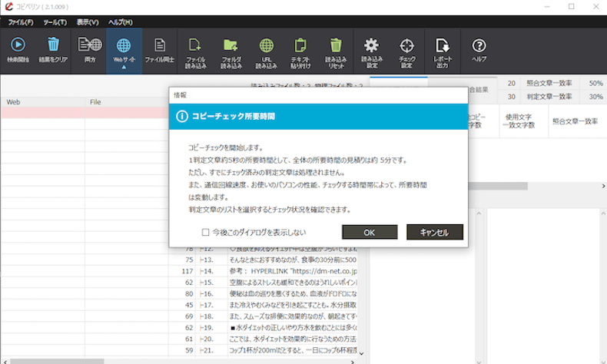Screen dimensions: 607x364
Task: Click the File column header
Action: pos(127,101)
